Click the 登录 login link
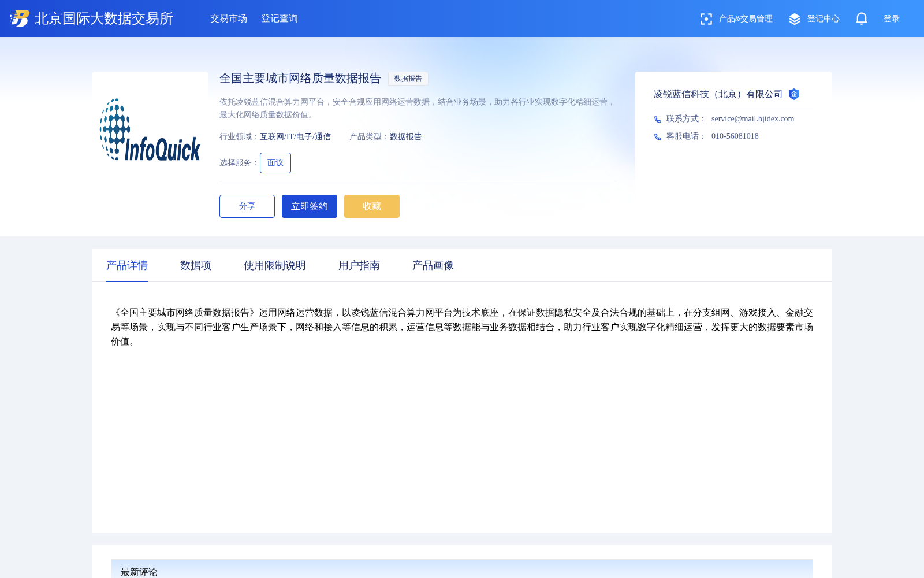Screen dimensions: 924x578 (x=892, y=19)
